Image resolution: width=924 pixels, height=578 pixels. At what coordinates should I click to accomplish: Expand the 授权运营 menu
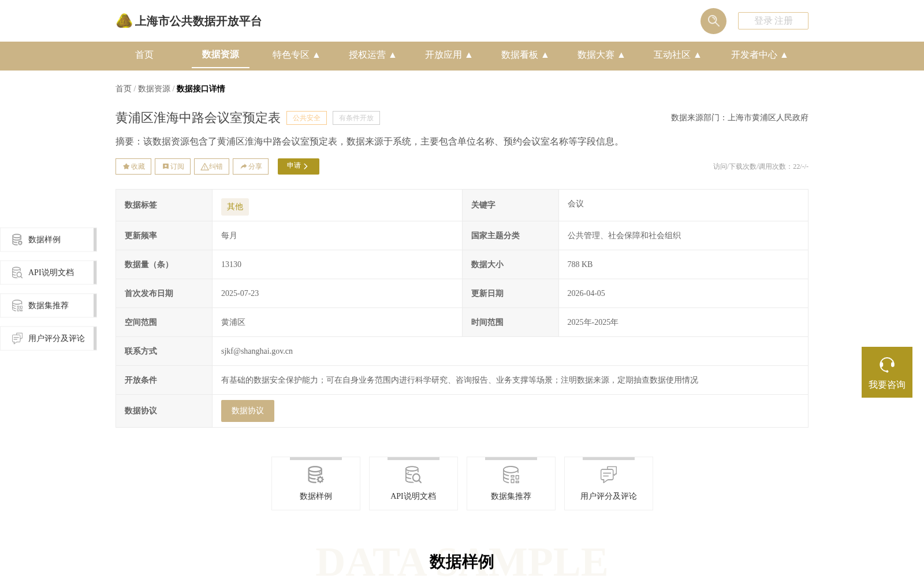[x=372, y=55]
